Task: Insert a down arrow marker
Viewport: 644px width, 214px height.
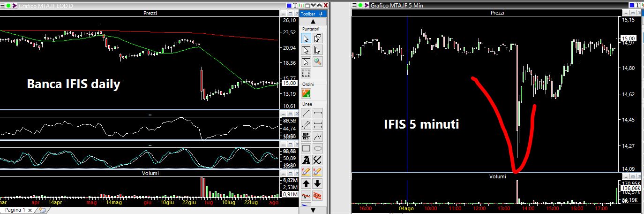Action: 317,183
